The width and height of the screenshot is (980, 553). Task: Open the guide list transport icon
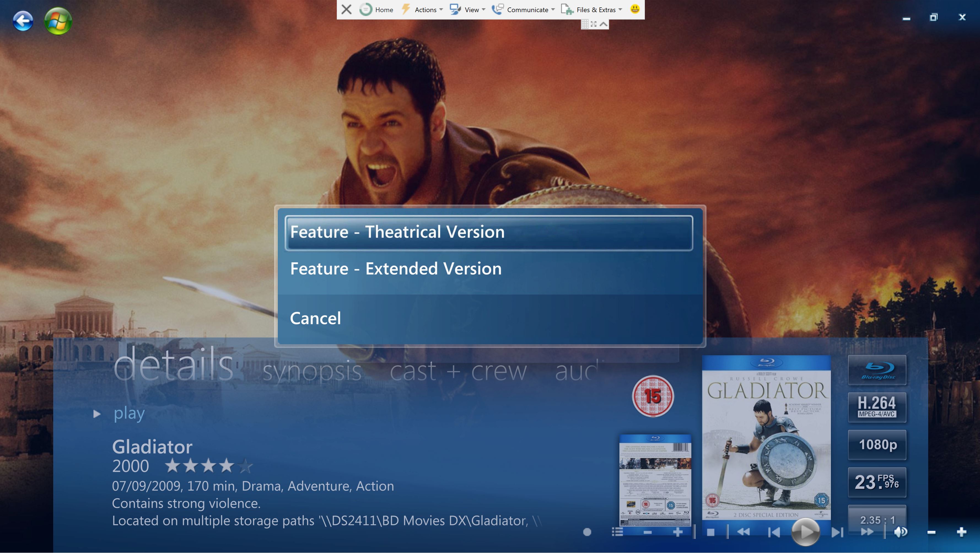617,532
